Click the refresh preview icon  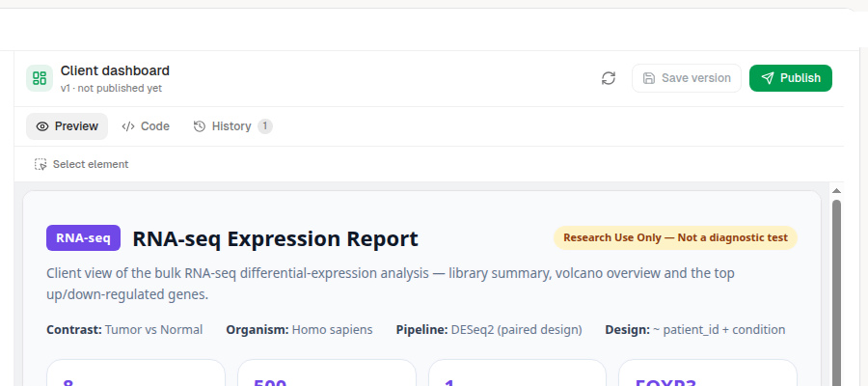coord(609,78)
